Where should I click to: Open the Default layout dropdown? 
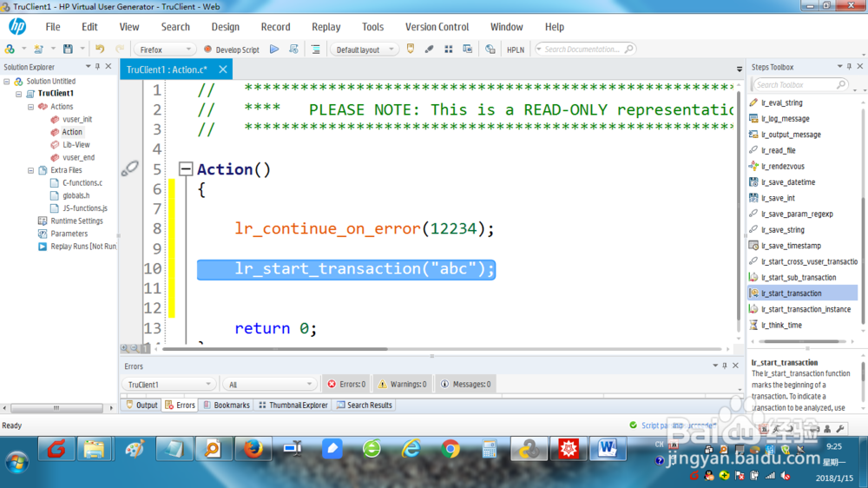pos(365,49)
